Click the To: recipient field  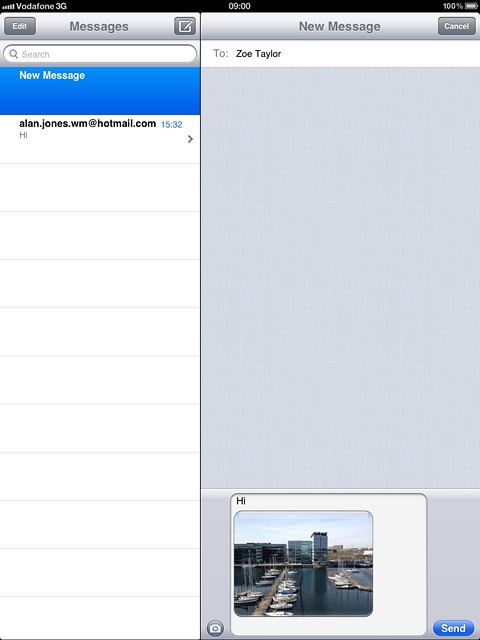[x=340, y=53]
